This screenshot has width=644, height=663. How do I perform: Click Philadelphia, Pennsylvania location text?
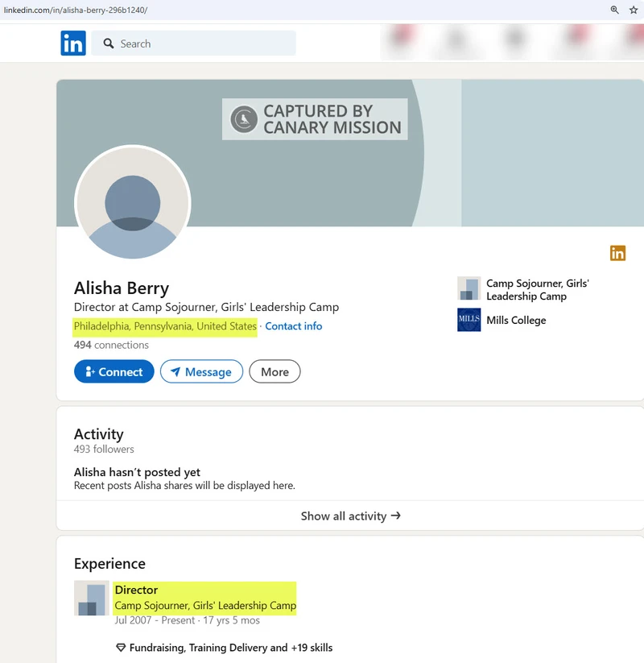(x=165, y=326)
